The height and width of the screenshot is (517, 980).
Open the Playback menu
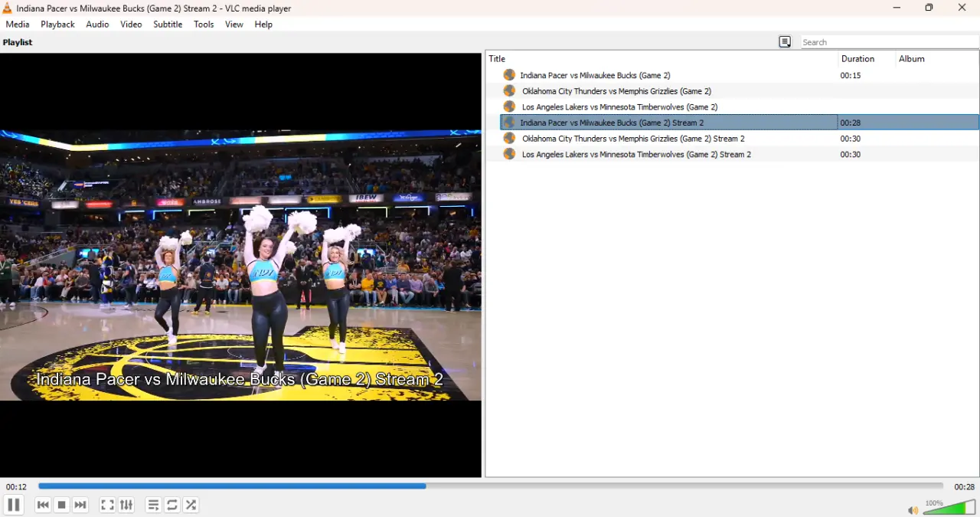coord(57,25)
